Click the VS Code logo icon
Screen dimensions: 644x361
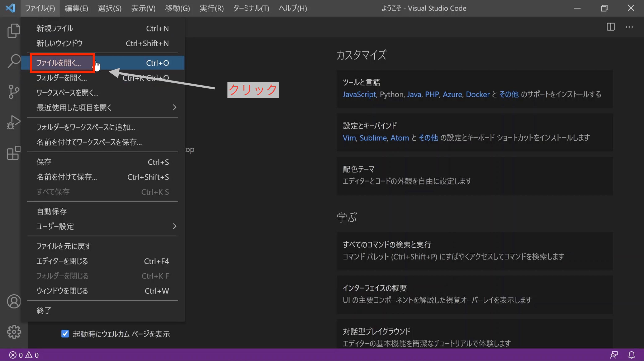10,8
